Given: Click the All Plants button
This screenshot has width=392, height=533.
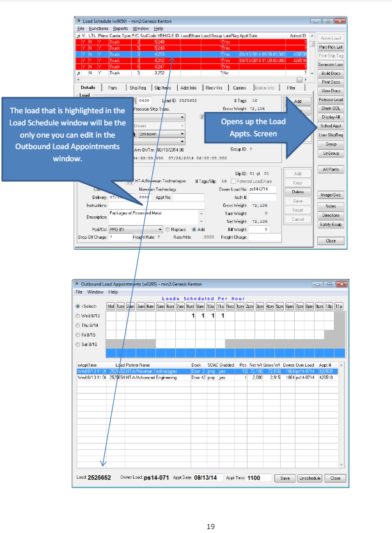Looking at the screenshot, I should coord(331,170).
